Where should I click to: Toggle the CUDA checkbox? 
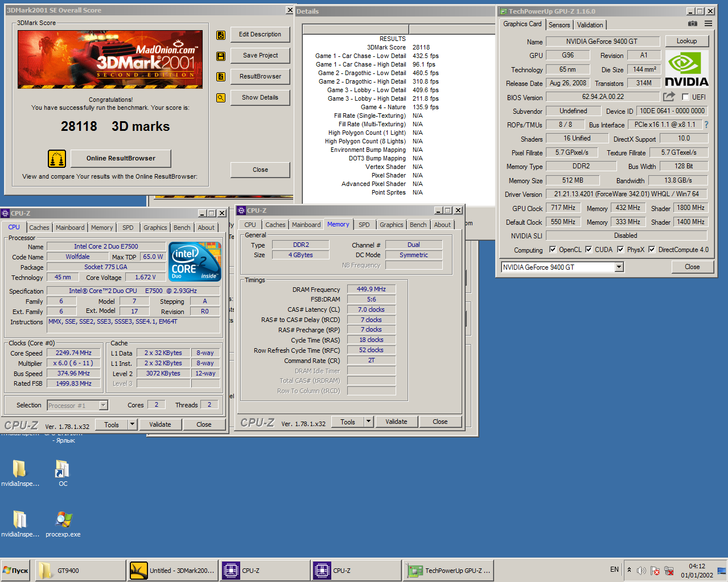(589, 249)
